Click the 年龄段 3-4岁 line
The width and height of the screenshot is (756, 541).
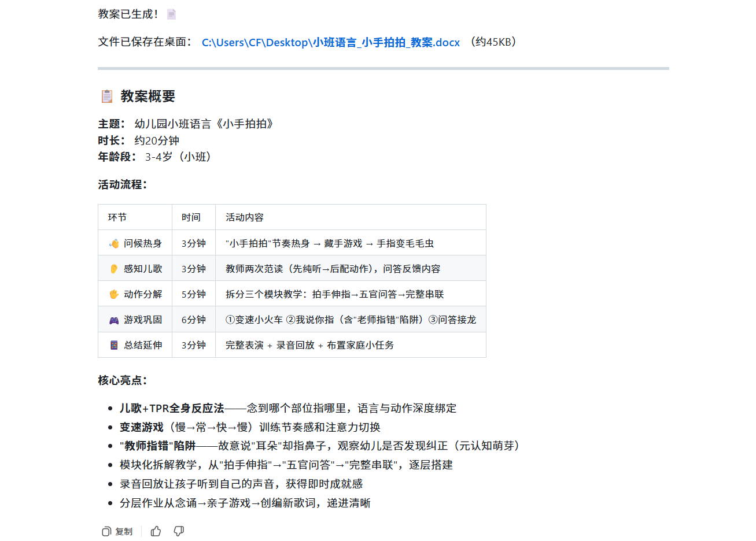(156, 157)
